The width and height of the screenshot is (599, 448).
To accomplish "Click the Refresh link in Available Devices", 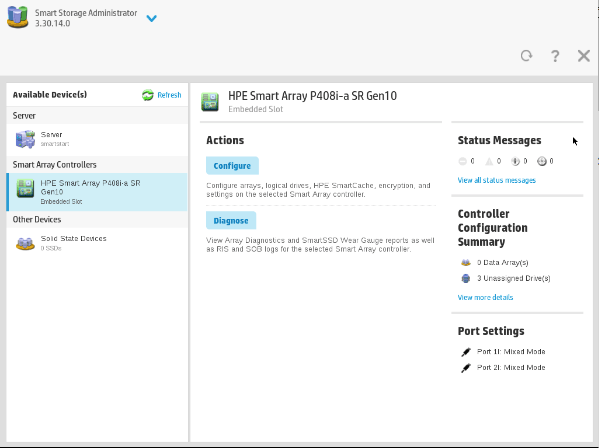I will (169, 95).
